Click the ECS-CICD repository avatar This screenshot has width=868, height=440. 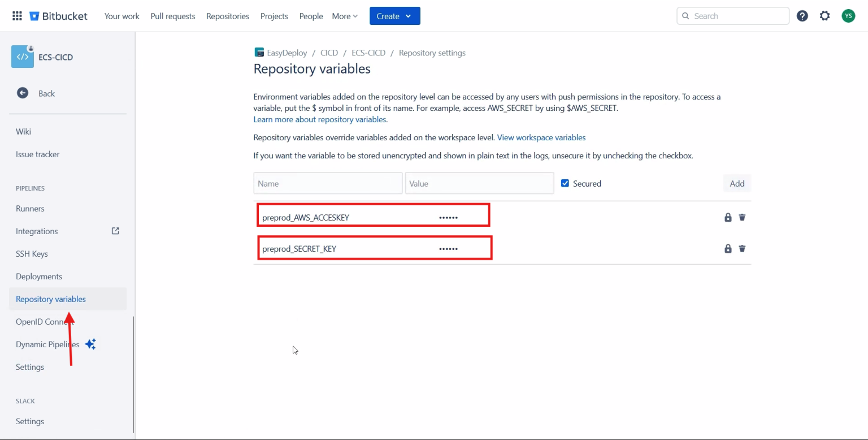[x=22, y=57]
